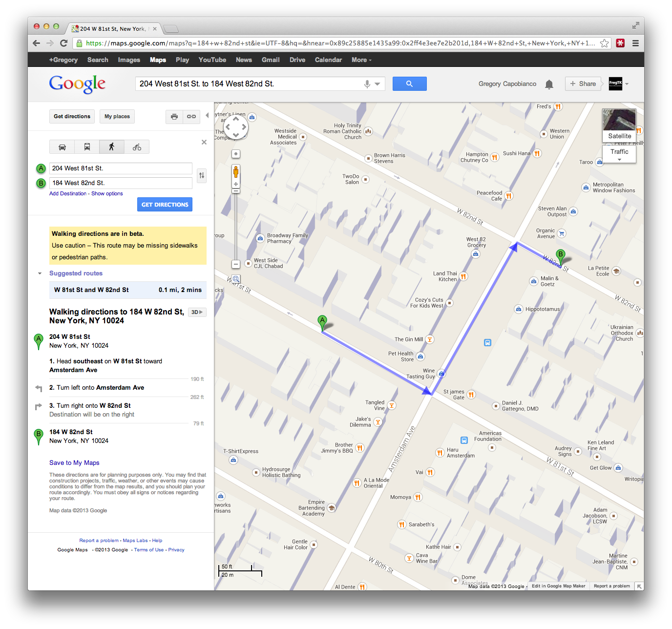This screenshot has width=672, height=629.
Task: Open the +Gregory profile link
Action: [63, 60]
